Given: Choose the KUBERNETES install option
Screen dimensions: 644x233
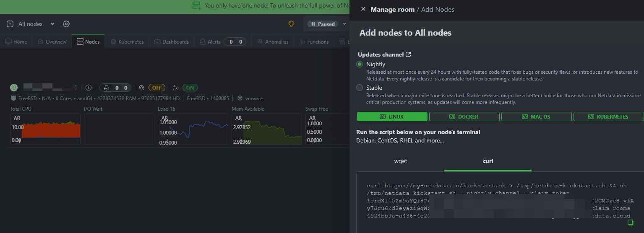Looking at the screenshot, I should point(608,116).
